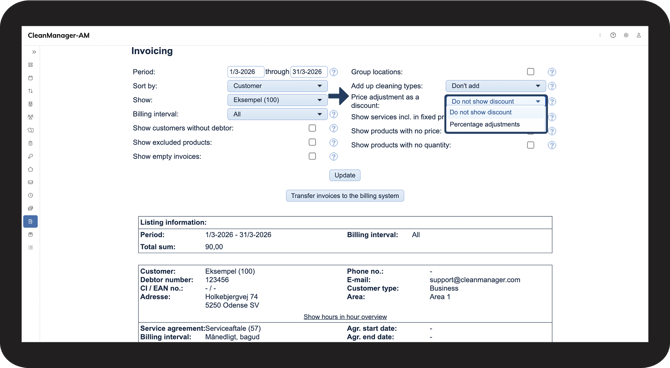This screenshot has width=670, height=368.
Task: Open settings gear in the top bar
Action: tap(626, 35)
